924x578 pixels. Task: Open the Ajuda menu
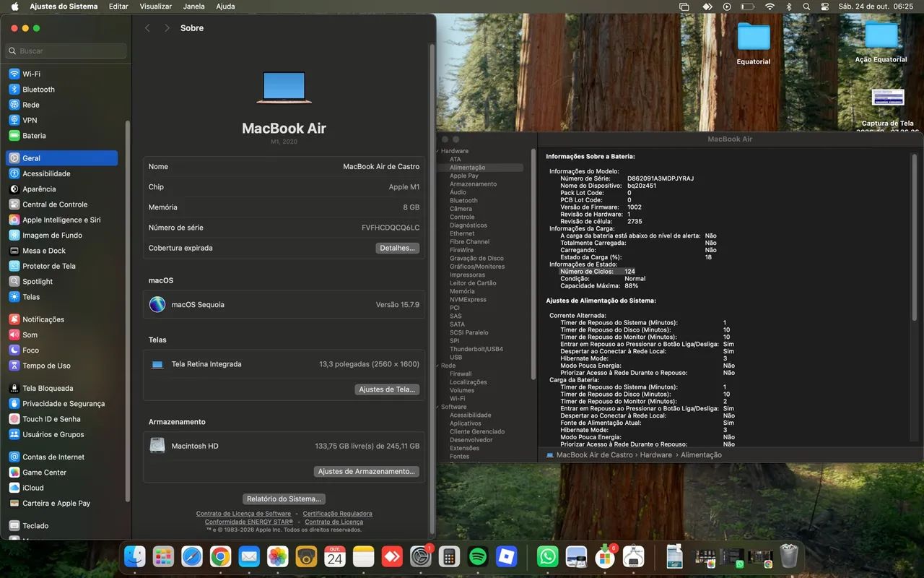(225, 7)
